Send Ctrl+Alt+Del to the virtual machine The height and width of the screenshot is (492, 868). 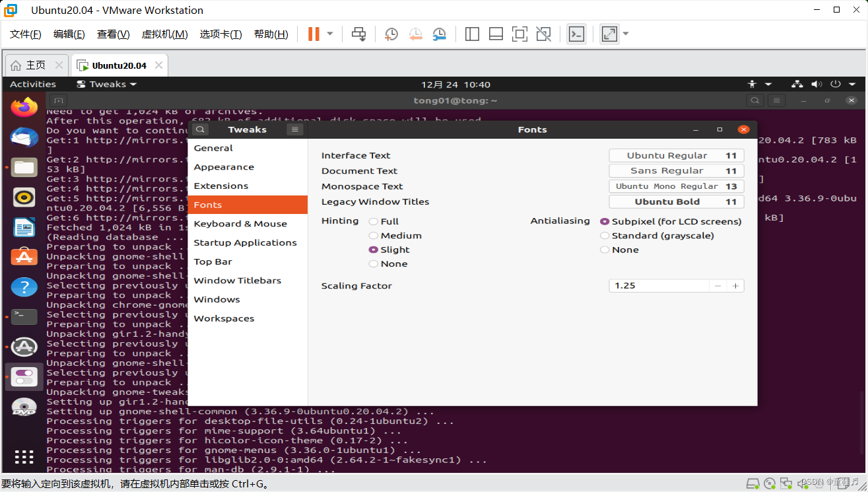click(x=358, y=34)
